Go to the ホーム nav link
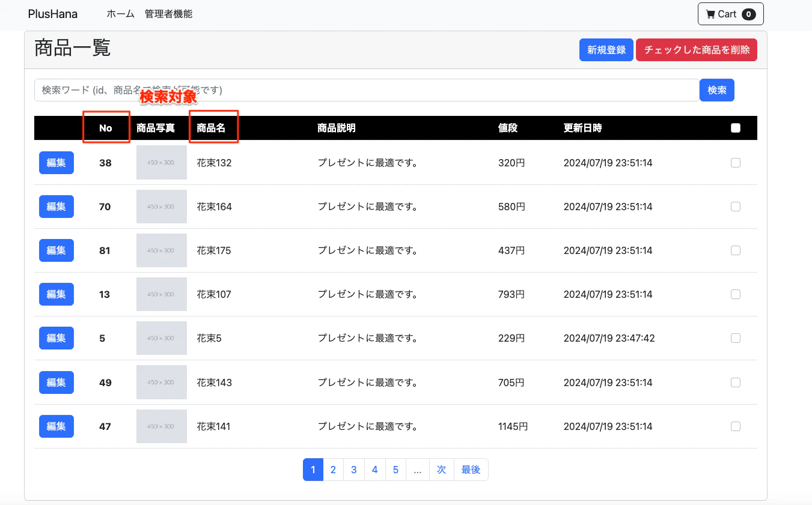Image resolution: width=812 pixels, height=505 pixels. coord(121,14)
